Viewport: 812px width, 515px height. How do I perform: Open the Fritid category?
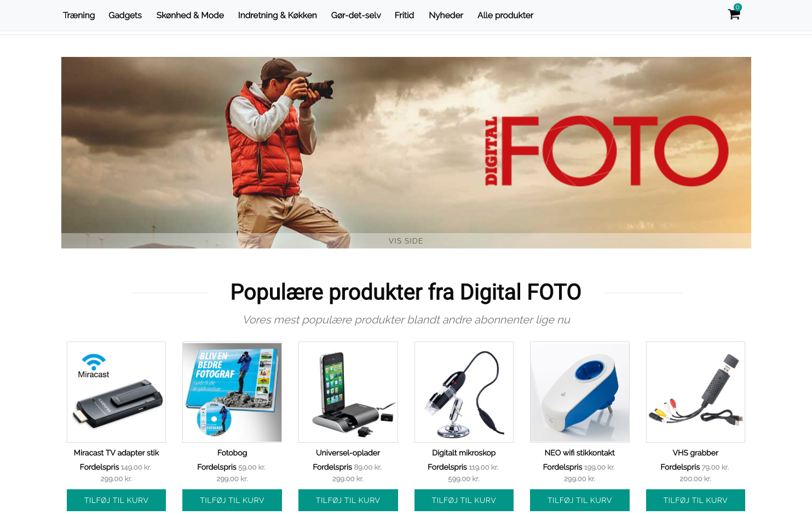pos(404,15)
